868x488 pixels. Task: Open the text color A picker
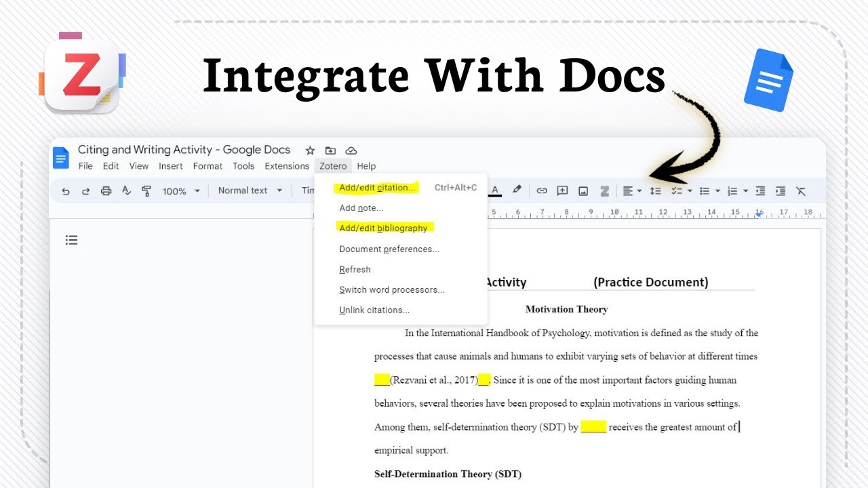click(x=495, y=191)
